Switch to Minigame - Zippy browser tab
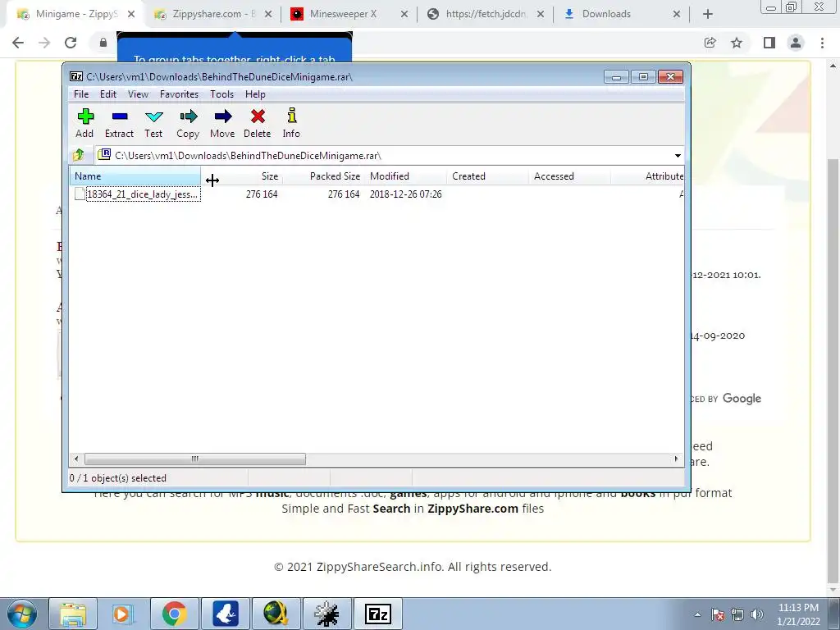Viewport: 840px width, 630px height. point(76,14)
